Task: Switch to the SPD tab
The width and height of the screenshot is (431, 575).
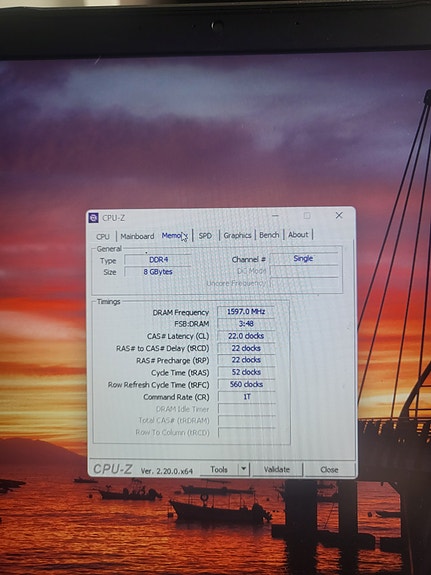Action: [205, 235]
